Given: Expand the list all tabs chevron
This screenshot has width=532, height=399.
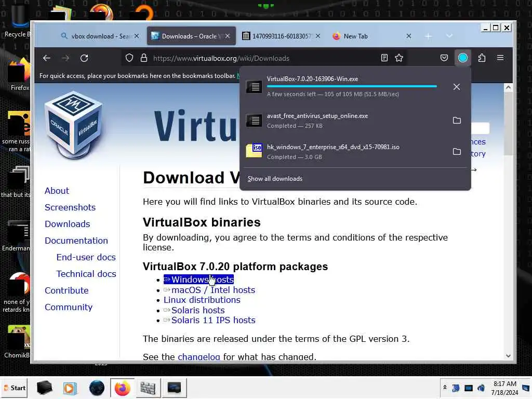Looking at the screenshot, I should 449,36.
